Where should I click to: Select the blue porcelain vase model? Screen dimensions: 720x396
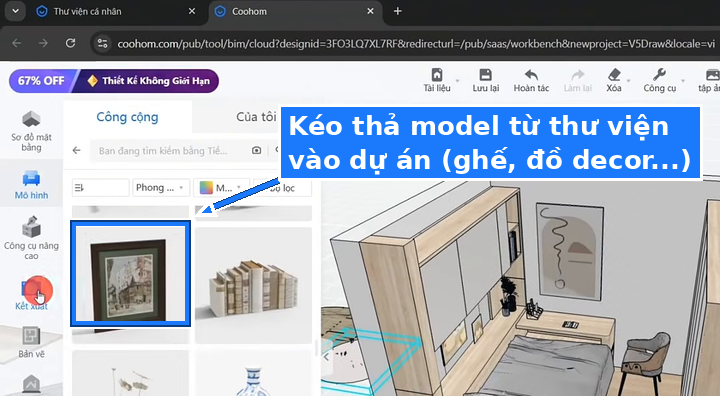tap(253, 373)
